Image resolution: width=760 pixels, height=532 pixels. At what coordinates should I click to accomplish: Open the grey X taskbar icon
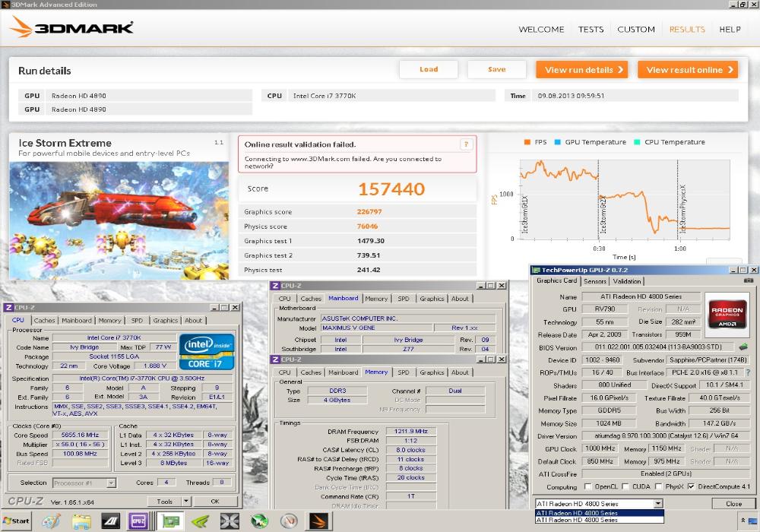(230, 521)
